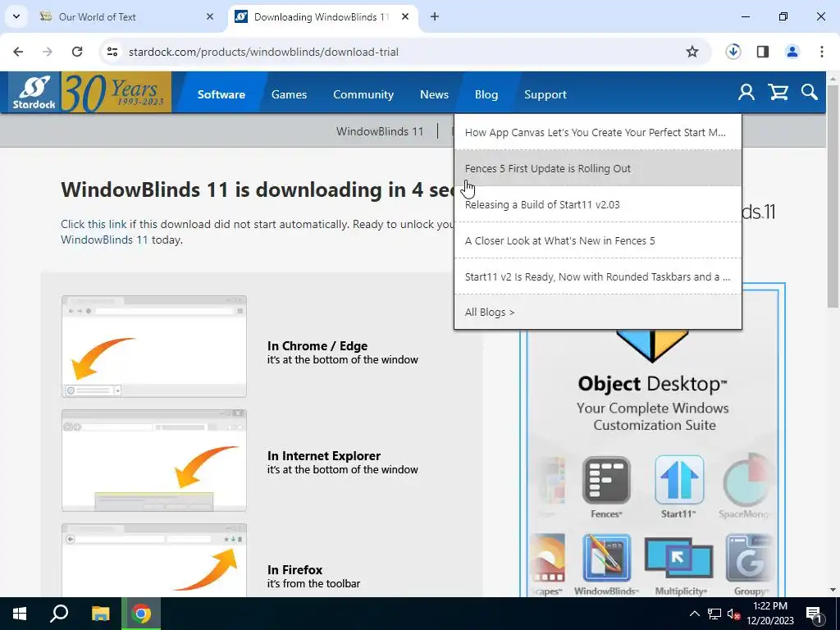Image resolution: width=840 pixels, height=630 pixels.
Task: Click the Start11 app icon
Action: pyautogui.click(x=678, y=481)
